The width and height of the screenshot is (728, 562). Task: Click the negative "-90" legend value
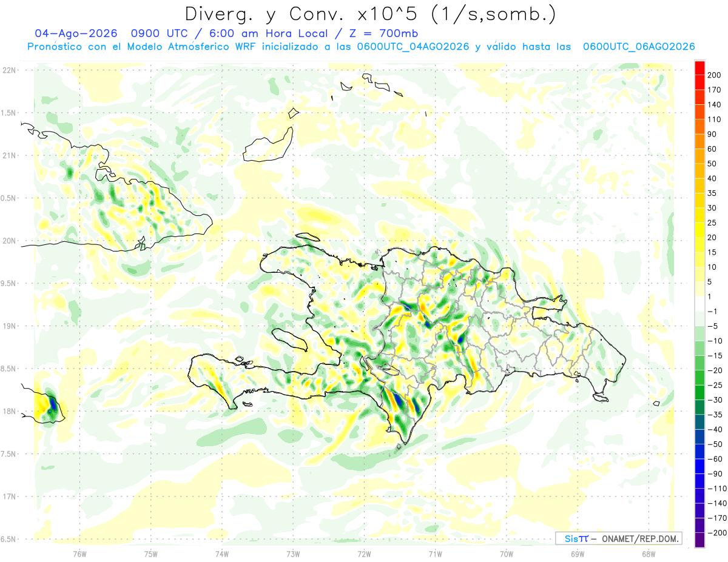(715, 473)
